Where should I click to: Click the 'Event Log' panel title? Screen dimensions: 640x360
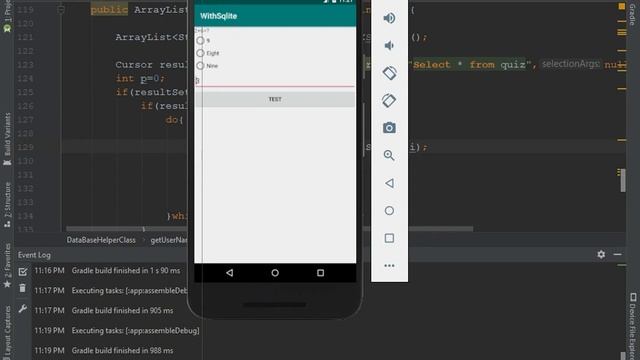34,255
